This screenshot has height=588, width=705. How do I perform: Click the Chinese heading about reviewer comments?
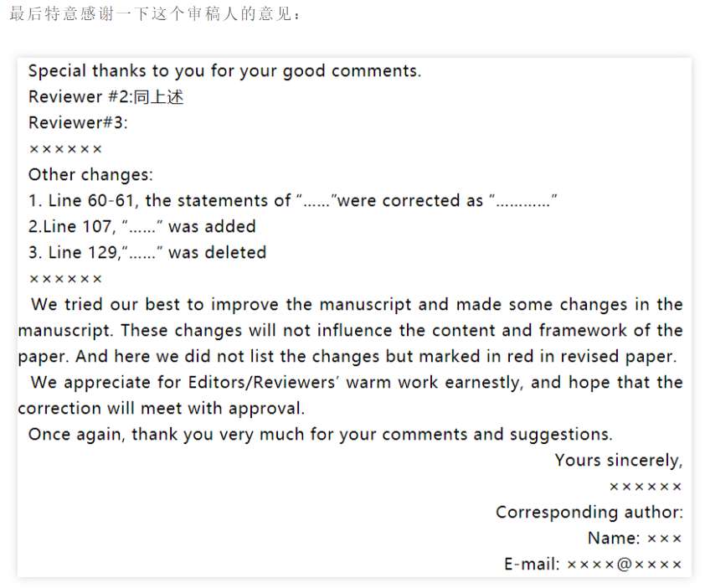[x=155, y=14]
